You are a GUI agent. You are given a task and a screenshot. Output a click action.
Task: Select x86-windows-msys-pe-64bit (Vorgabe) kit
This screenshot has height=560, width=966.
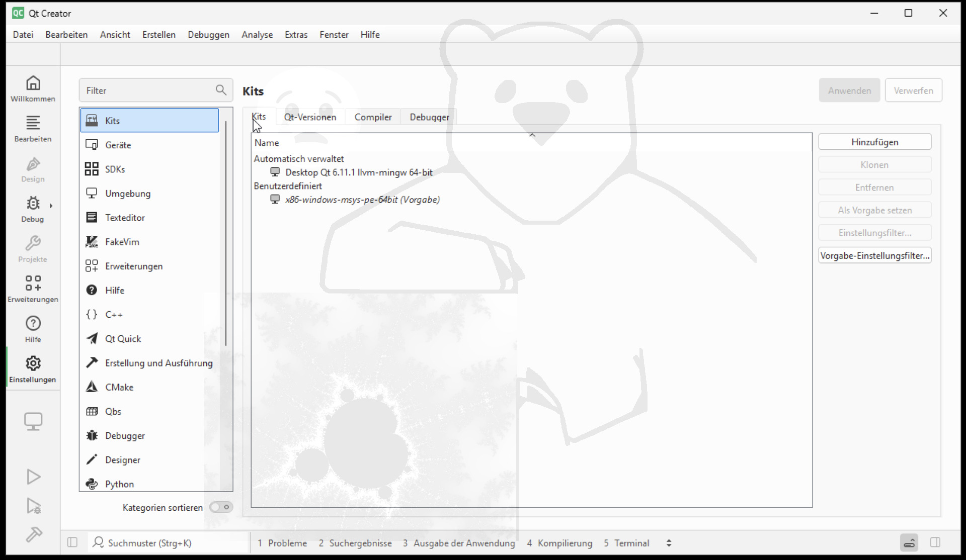(362, 200)
